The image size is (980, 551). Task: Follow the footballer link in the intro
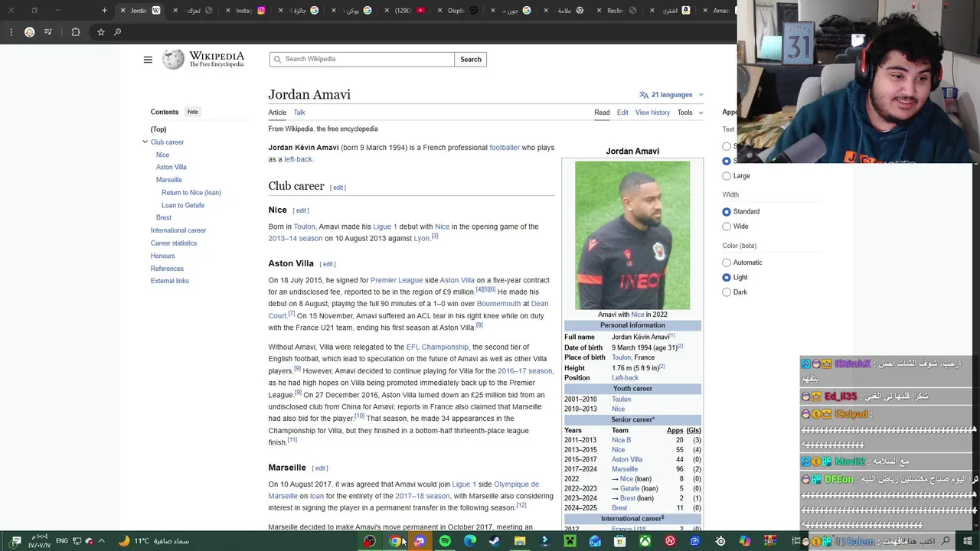[x=505, y=148]
